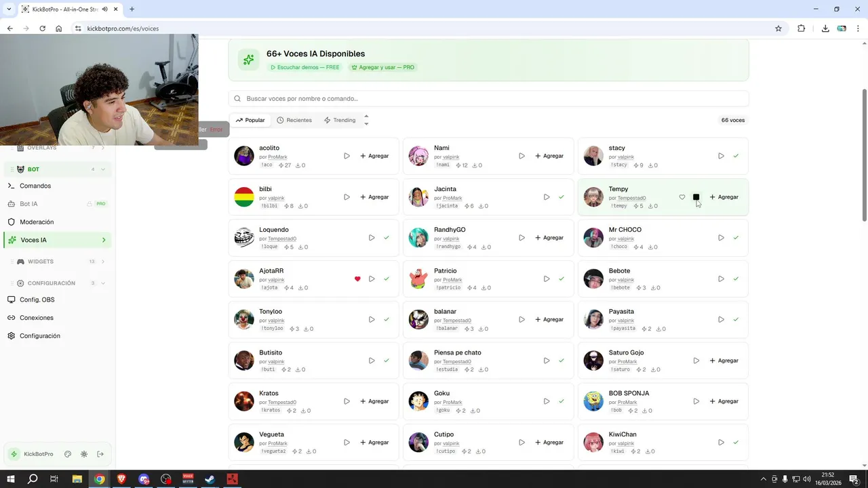
Task: Open Moderación in the sidebar
Action: (58, 222)
